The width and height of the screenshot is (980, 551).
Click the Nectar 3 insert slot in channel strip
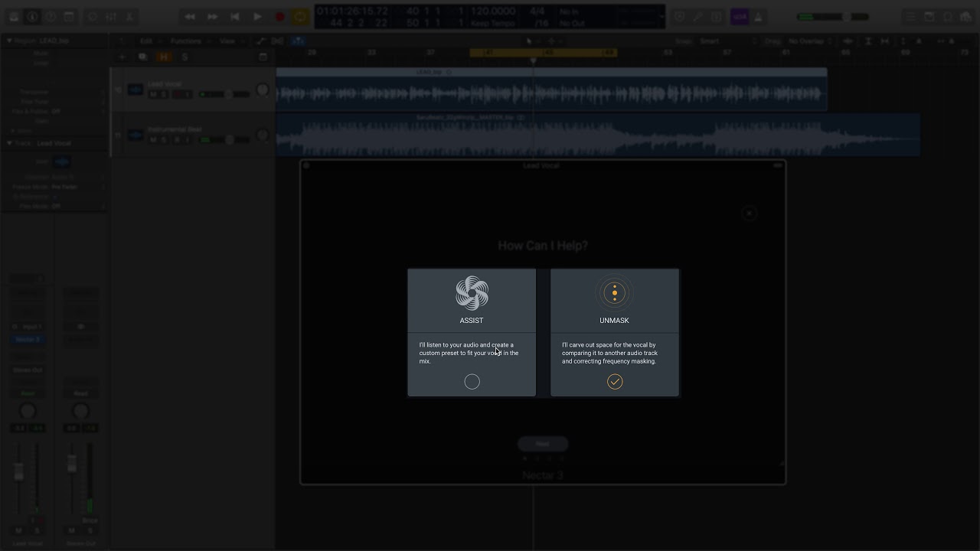pos(28,340)
